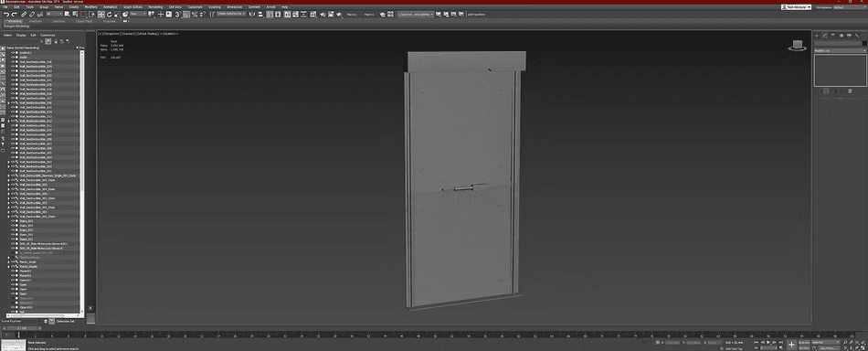Toggle the Angle Snap button
Image resolution: width=868 pixels, height=351 pixels.
click(x=186, y=14)
